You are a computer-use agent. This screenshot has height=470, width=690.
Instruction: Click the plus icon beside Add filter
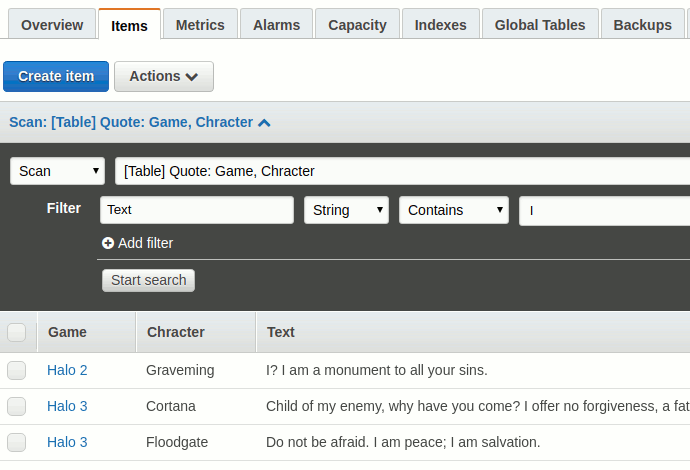(108, 243)
